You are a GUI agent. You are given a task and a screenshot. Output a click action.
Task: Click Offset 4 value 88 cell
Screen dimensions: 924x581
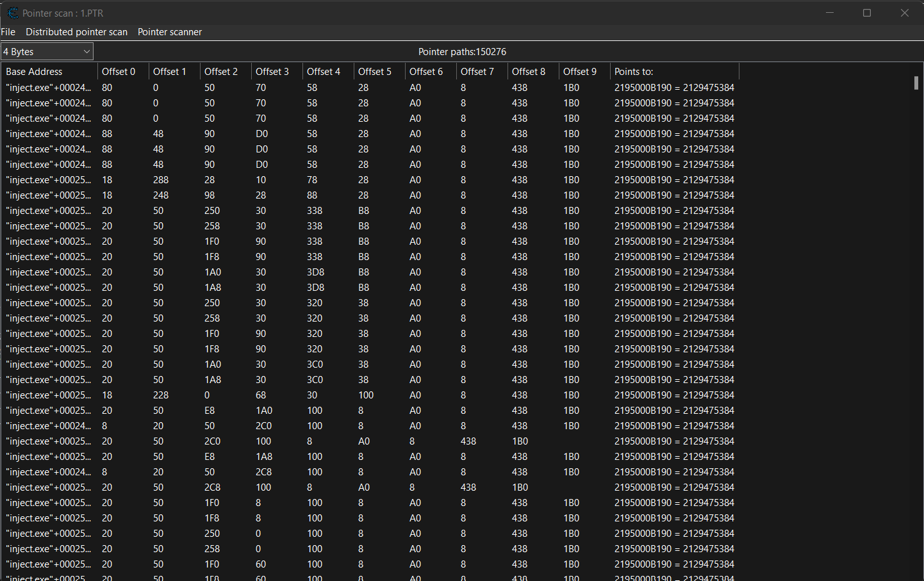(x=312, y=195)
